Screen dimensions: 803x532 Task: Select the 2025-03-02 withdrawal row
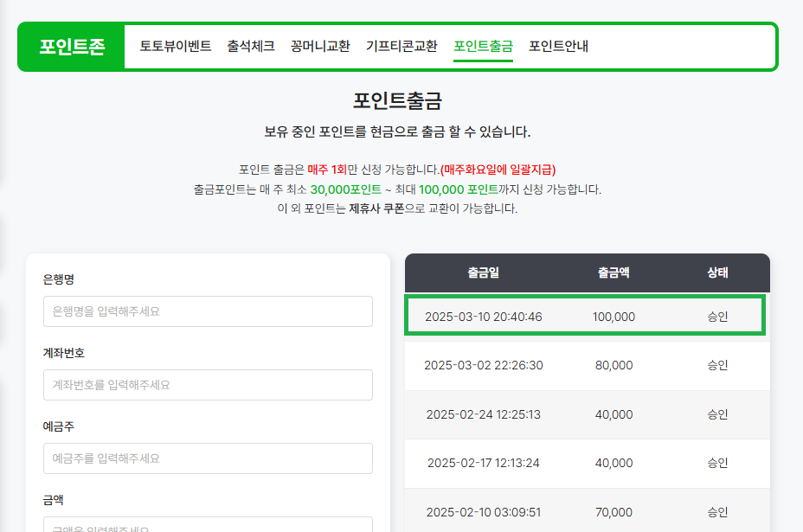[x=587, y=365]
